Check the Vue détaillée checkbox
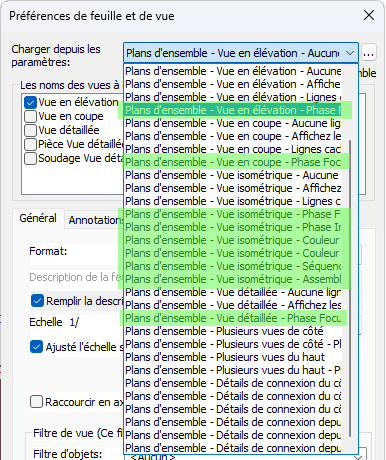 click(30, 130)
